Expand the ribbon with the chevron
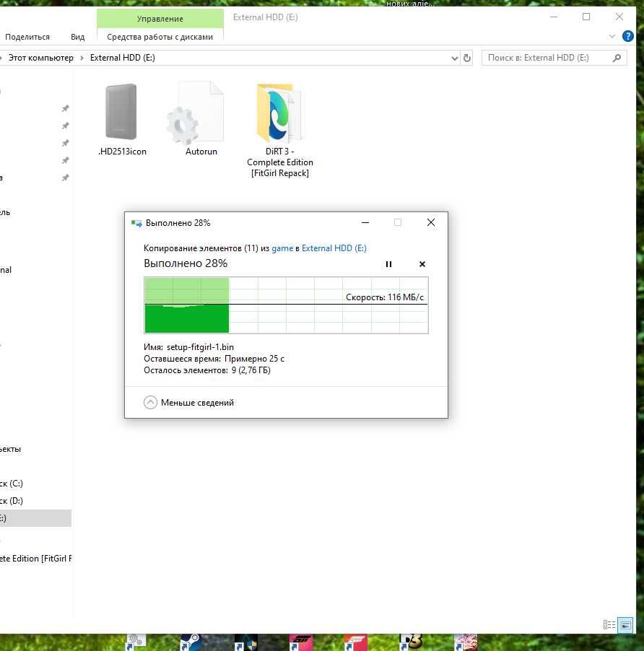The height and width of the screenshot is (651, 644). point(612,37)
